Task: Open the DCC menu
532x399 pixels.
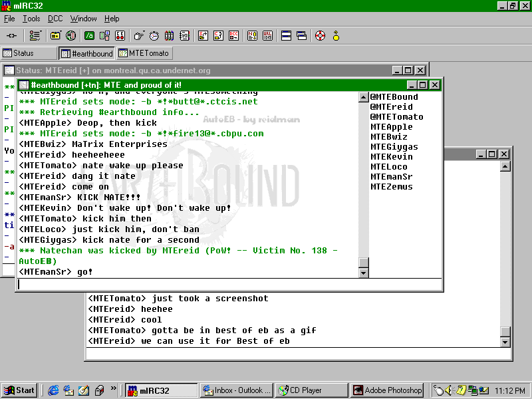Action: click(x=55, y=19)
